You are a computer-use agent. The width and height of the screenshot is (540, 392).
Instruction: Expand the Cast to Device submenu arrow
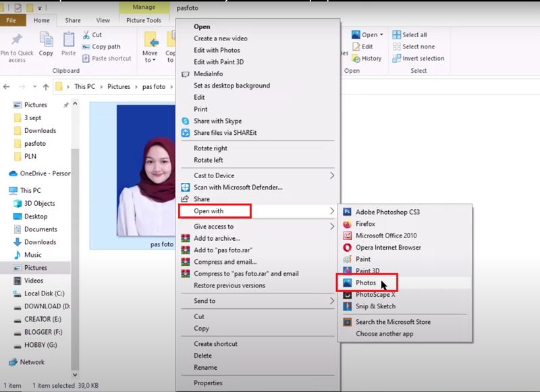[331, 175]
